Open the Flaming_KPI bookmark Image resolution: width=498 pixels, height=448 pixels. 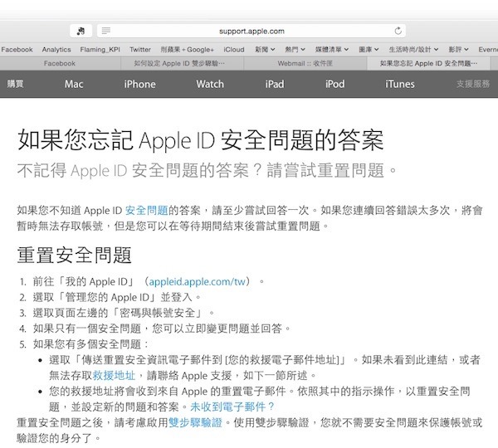click(100, 50)
